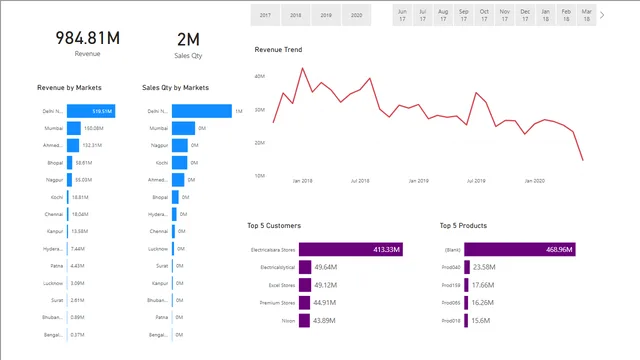Click the 58.61M Bhopal revenue label
The image size is (640, 360).
[84, 162]
